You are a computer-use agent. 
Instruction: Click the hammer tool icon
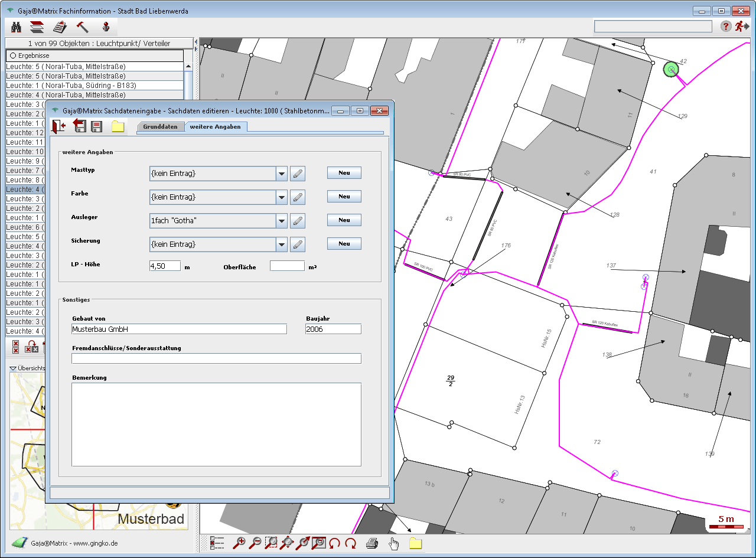[x=83, y=27]
